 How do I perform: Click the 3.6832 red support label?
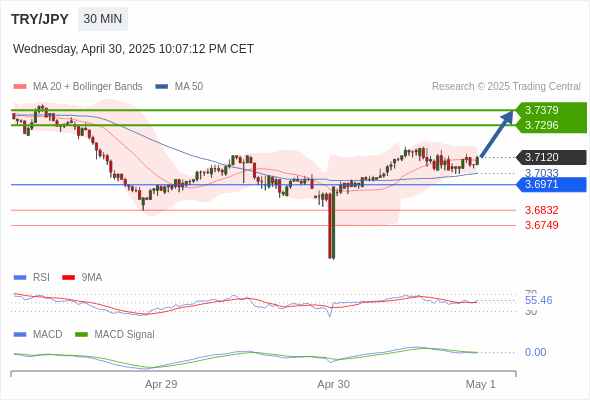pyautogui.click(x=542, y=210)
